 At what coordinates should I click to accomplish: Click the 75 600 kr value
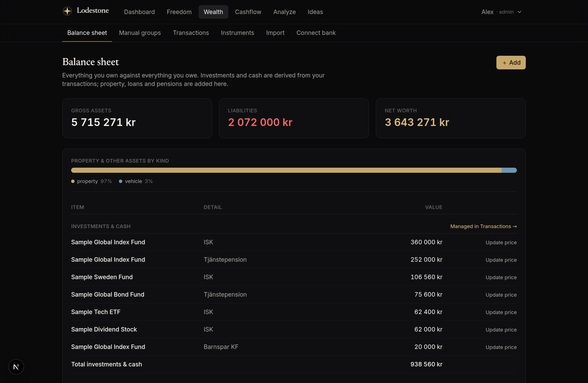coord(428,294)
